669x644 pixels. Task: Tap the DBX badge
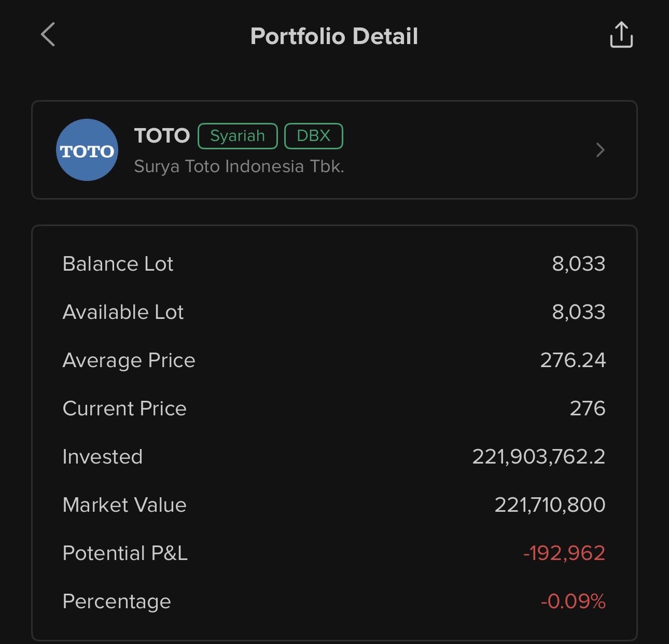point(313,136)
